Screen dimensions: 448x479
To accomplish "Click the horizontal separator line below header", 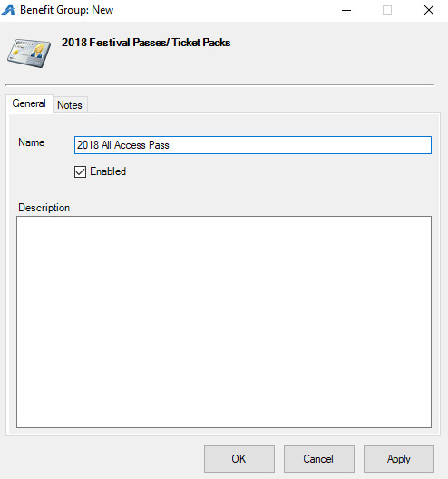I will (219, 85).
